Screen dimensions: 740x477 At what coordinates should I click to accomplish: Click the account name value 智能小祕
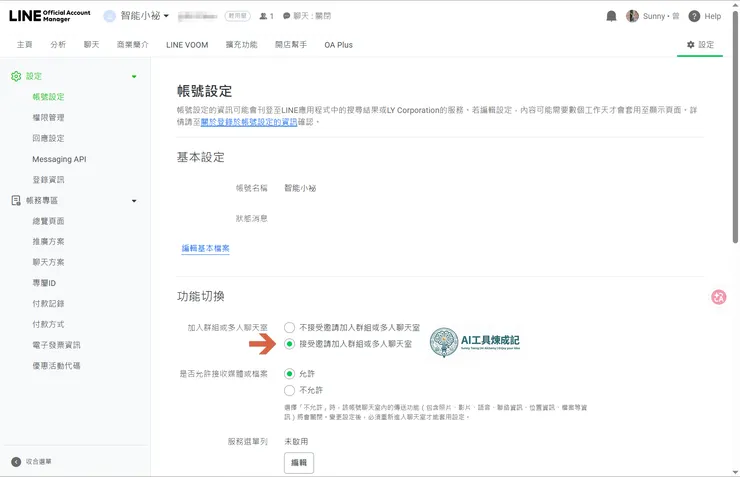pos(300,188)
